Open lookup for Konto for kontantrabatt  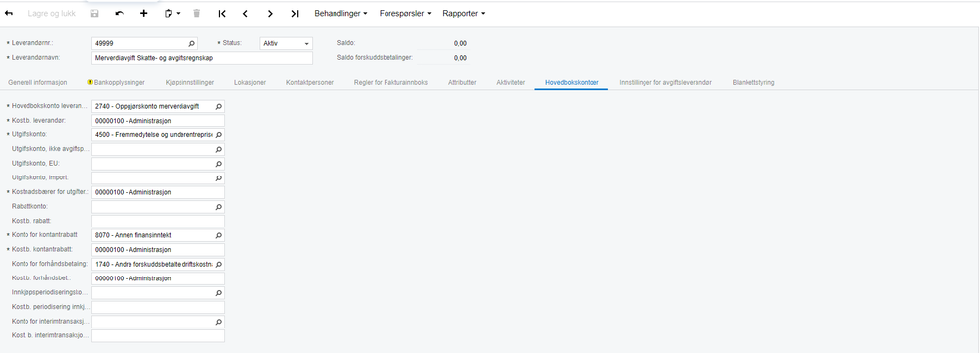coord(219,235)
